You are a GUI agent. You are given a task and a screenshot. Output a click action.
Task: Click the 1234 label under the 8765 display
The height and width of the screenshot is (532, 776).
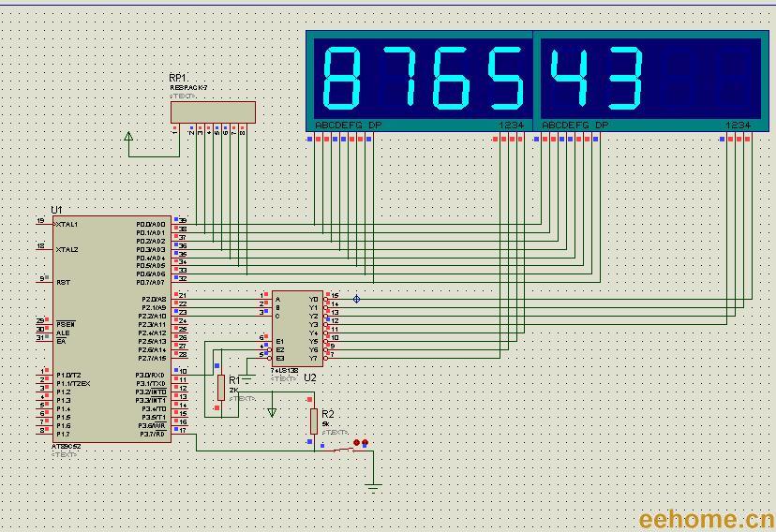511,126
